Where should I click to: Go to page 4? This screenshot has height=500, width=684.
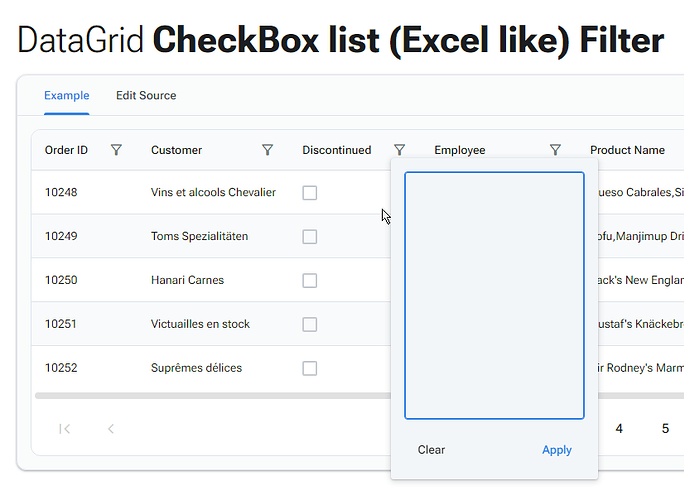(x=619, y=429)
